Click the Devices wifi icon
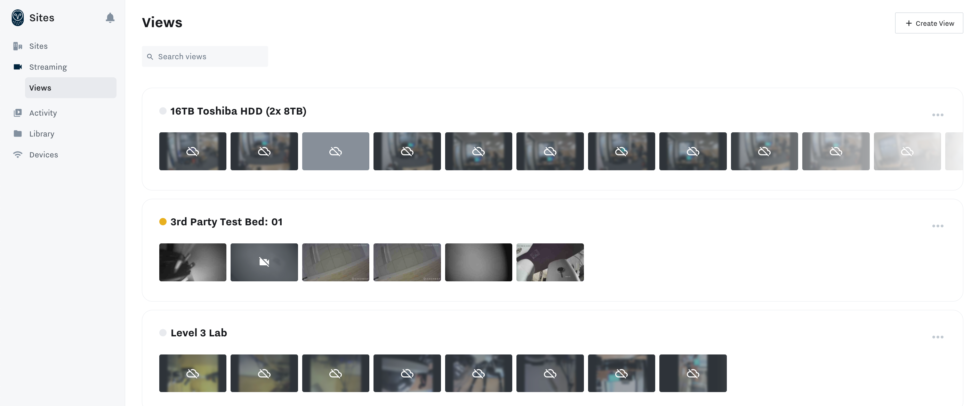 click(x=17, y=155)
